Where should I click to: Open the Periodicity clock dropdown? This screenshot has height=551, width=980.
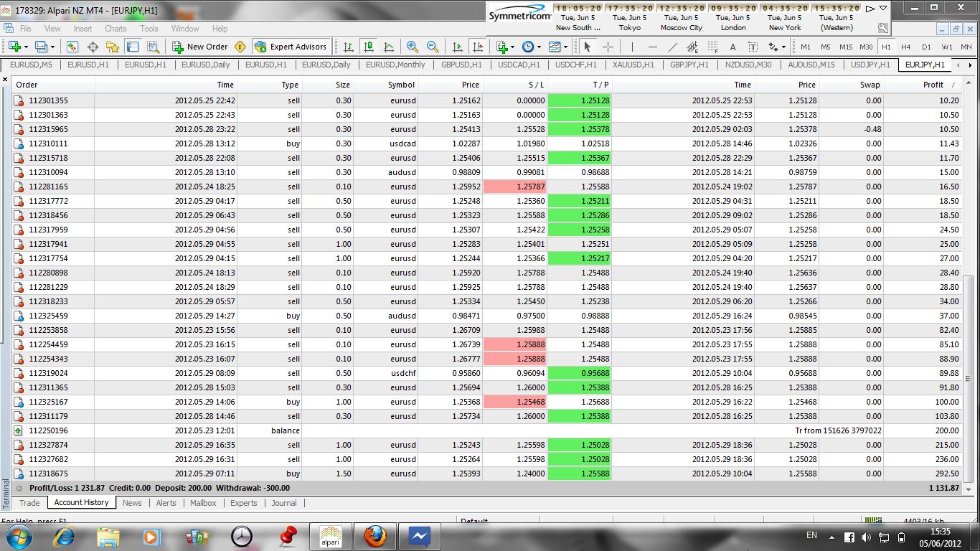tap(531, 47)
